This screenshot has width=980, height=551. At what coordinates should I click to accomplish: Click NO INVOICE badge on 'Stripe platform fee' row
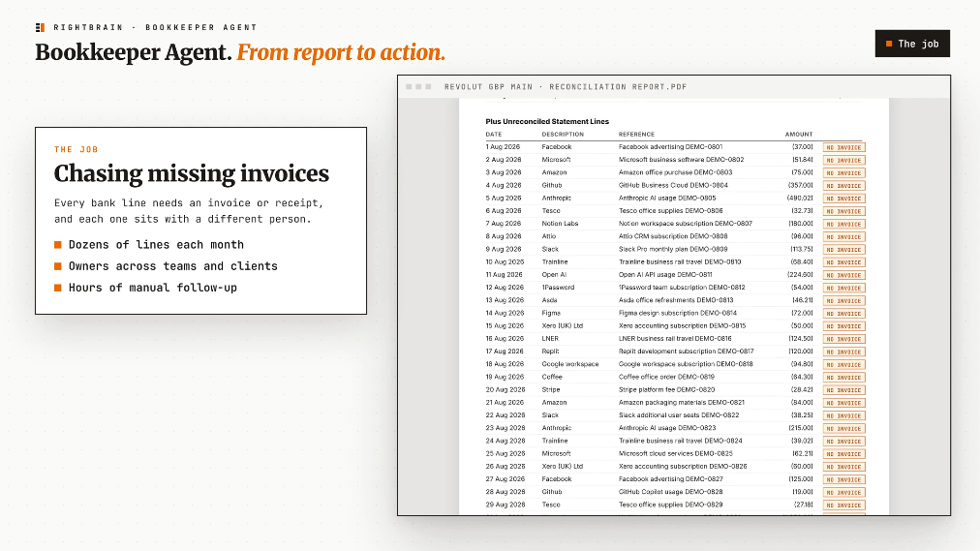tap(843, 390)
